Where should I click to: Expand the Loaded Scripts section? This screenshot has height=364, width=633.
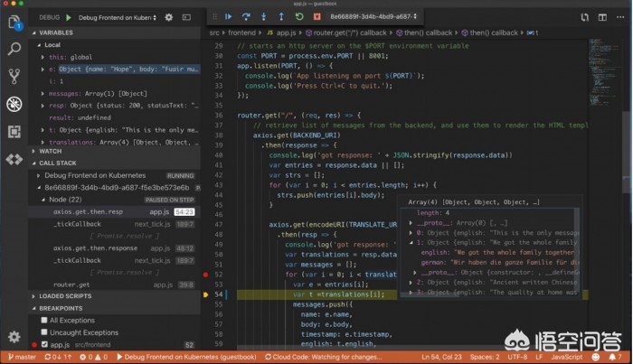click(x=66, y=295)
